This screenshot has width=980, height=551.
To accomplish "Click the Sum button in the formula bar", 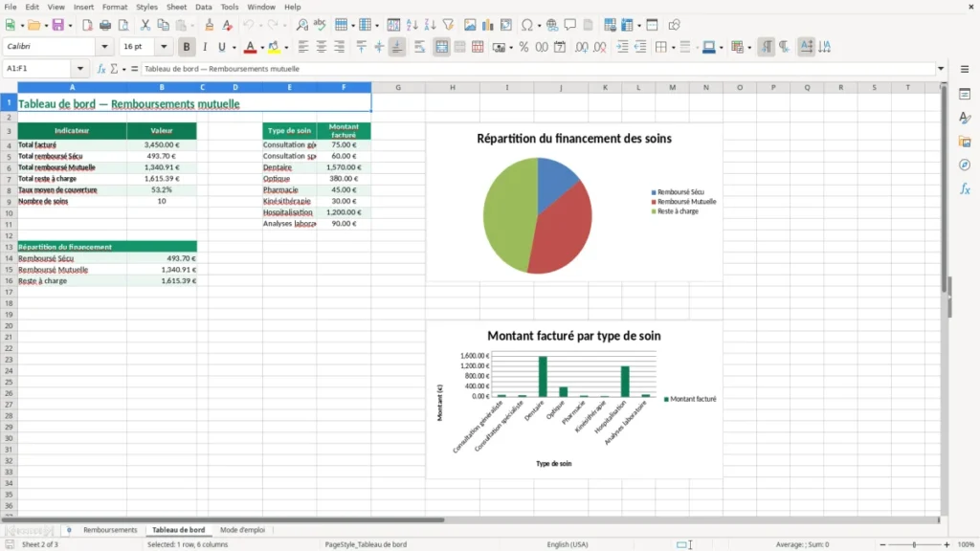I will coord(114,69).
